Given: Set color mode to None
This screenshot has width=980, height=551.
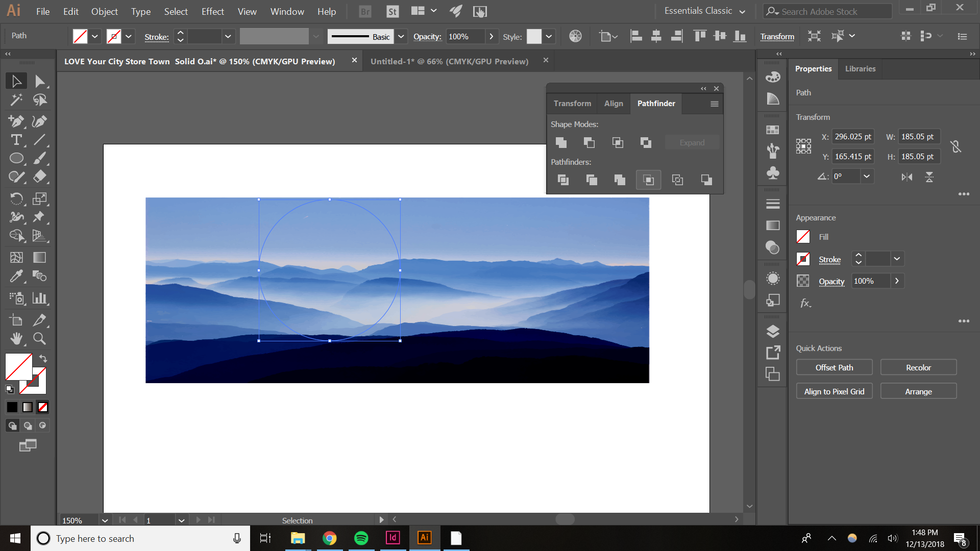Looking at the screenshot, I should (43, 407).
